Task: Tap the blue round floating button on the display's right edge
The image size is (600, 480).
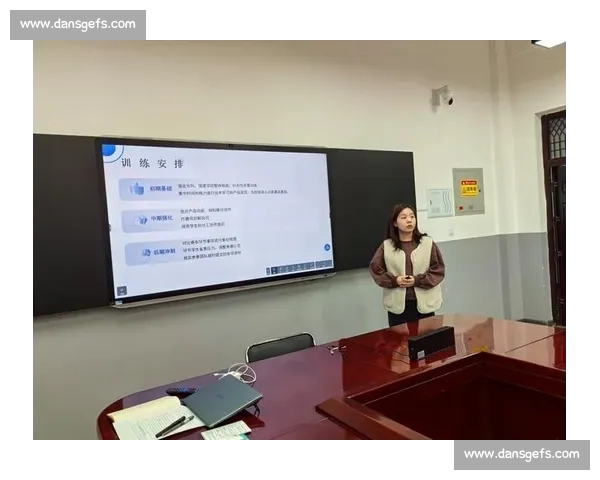Action: (327, 247)
